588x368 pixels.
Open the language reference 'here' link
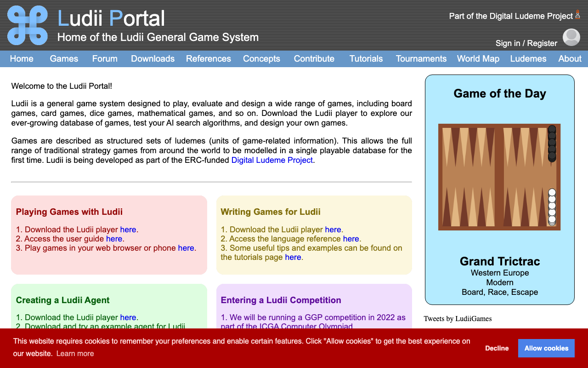[351, 239]
